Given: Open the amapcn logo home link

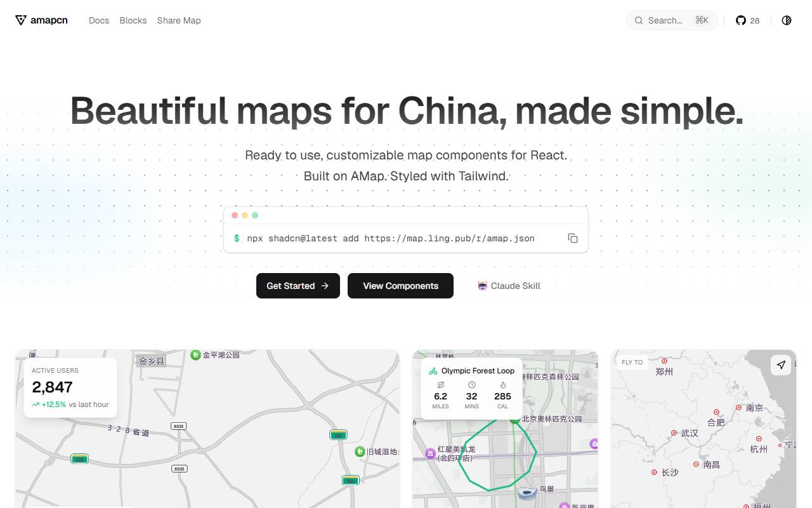Looking at the screenshot, I should pos(41,20).
